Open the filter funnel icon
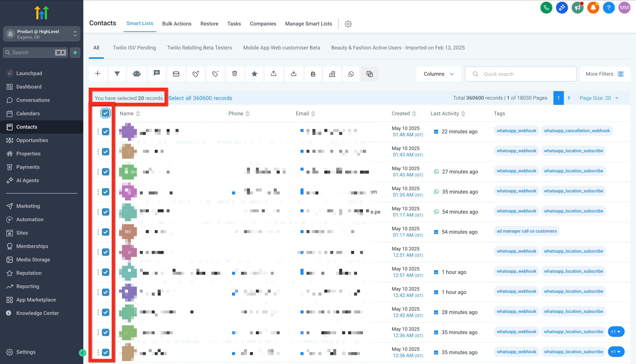Image resolution: width=636 pixels, height=364 pixels. [117, 74]
